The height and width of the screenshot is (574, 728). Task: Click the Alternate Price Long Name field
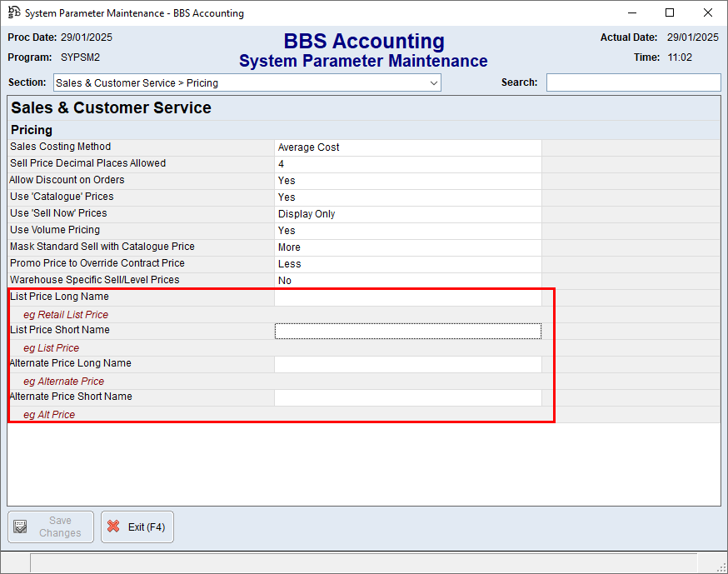click(x=407, y=364)
